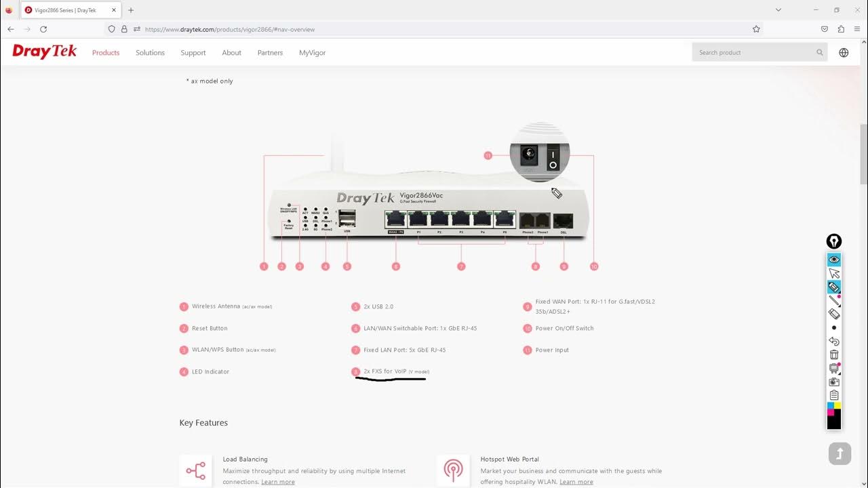Screen dimensions: 868x488
Task: Click the black color swatch
Action: (834, 422)
